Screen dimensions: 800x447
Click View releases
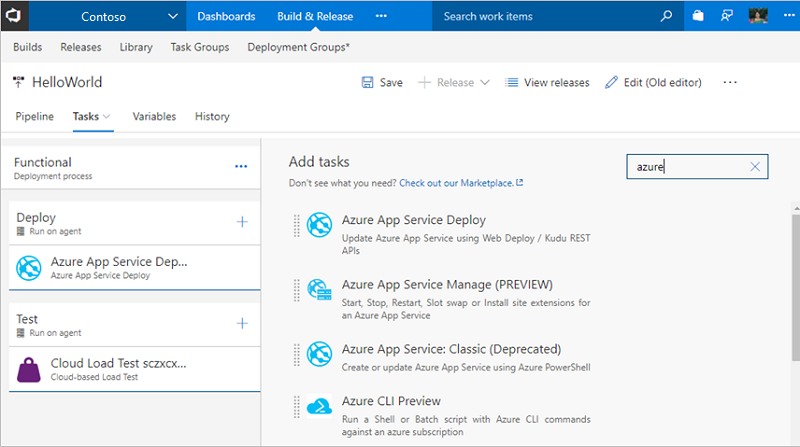(x=547, y=83)
